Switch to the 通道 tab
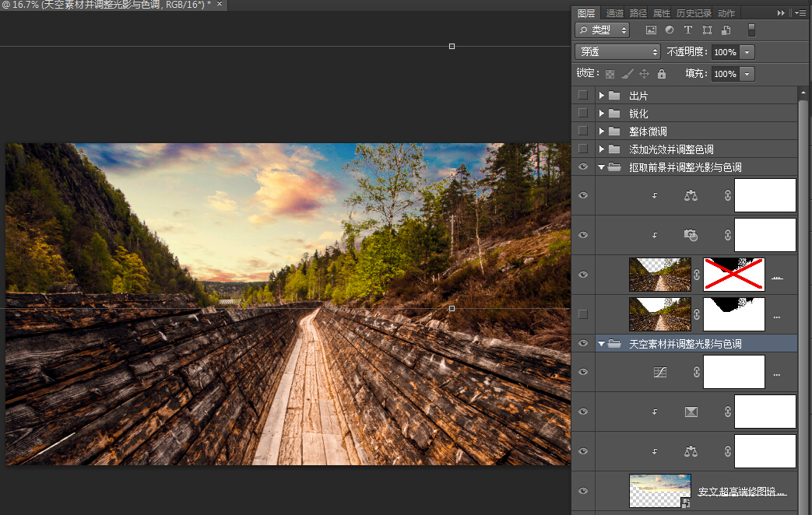The width and height of the screenshot is (812, 515). (615, 13)
